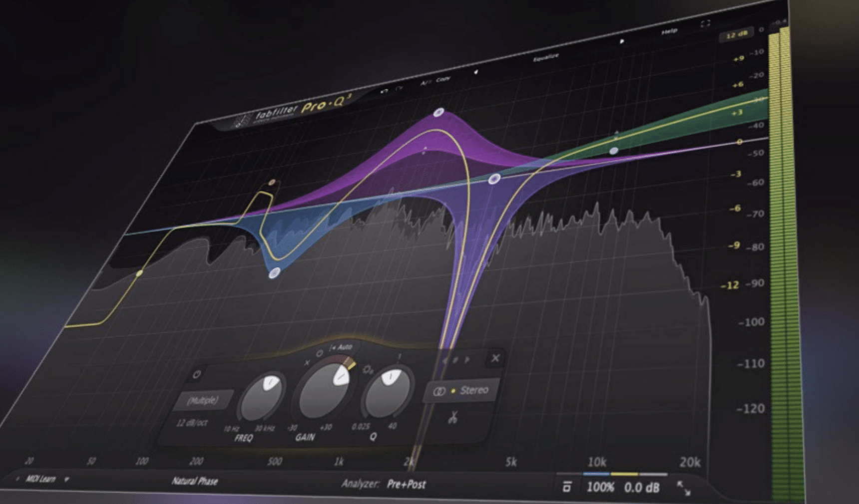
Task: Select the notch band node on zero line
Action: pos(494,179)
